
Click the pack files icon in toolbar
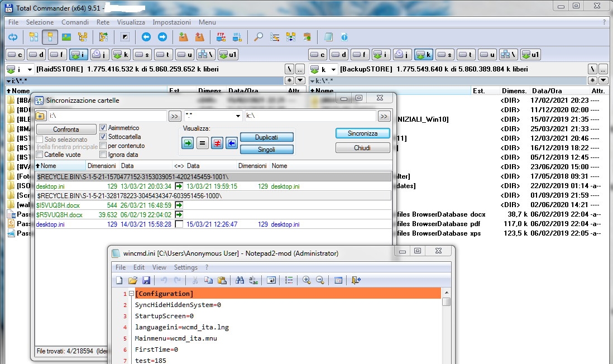pos(183,37)
